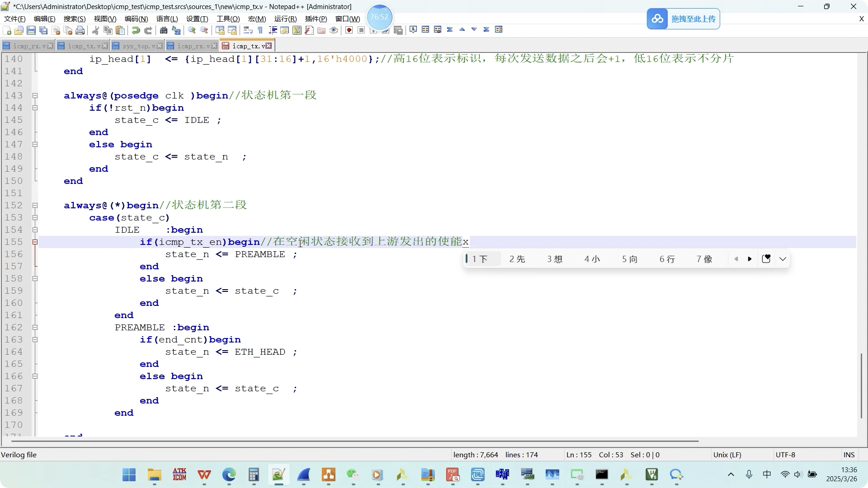This screenshot has width=868, height=488.
Task: Toggle the word wrap toolbar icon
Action: point(248,30)
